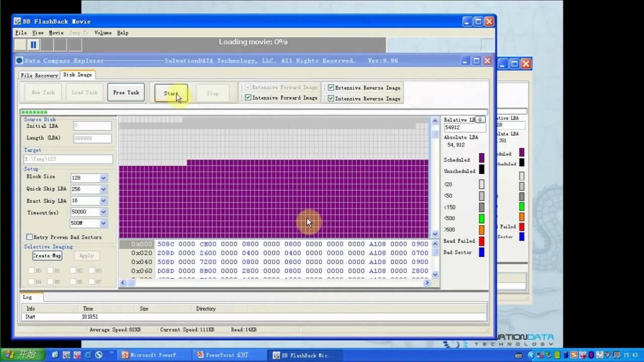
Task: Click the Unscheduled black color swatch
Action: pyautogui.click(x=481, y=170)
